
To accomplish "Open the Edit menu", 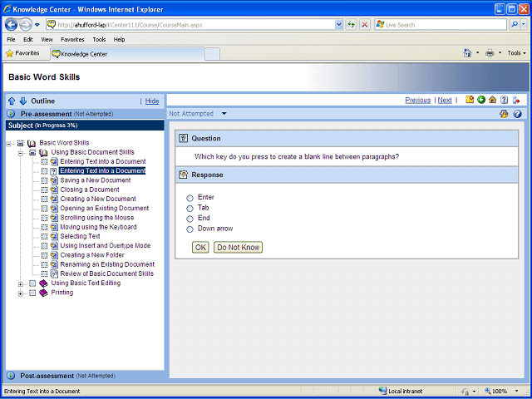I will pos(27,39).
